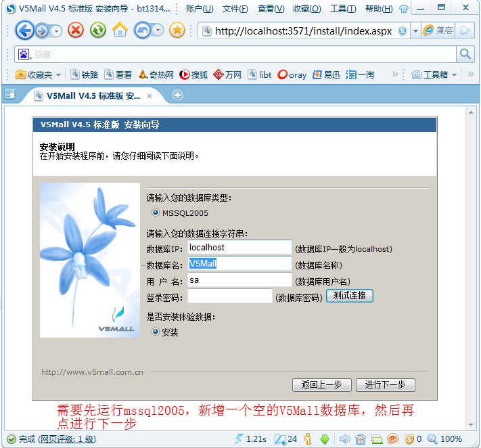Close the V5Mall tab with its X

[150, 96]
